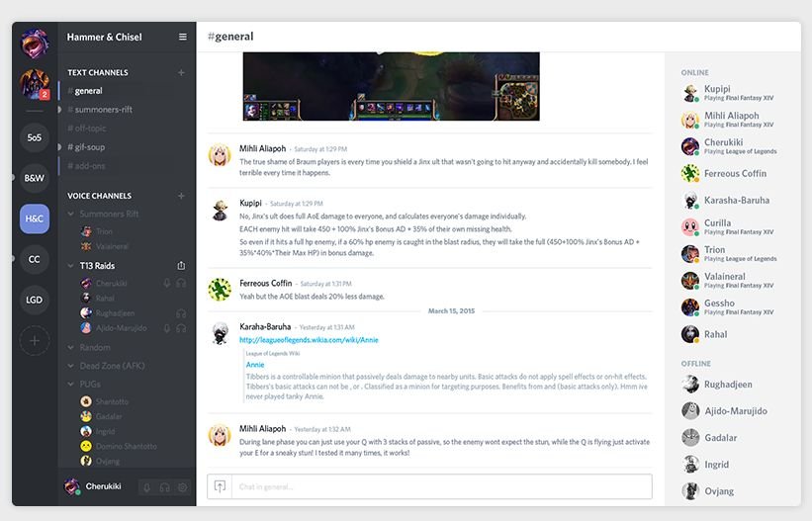Screen dimensions: 812x521
Task: Click the add server plus circle
Action: [x=35, y=341]
